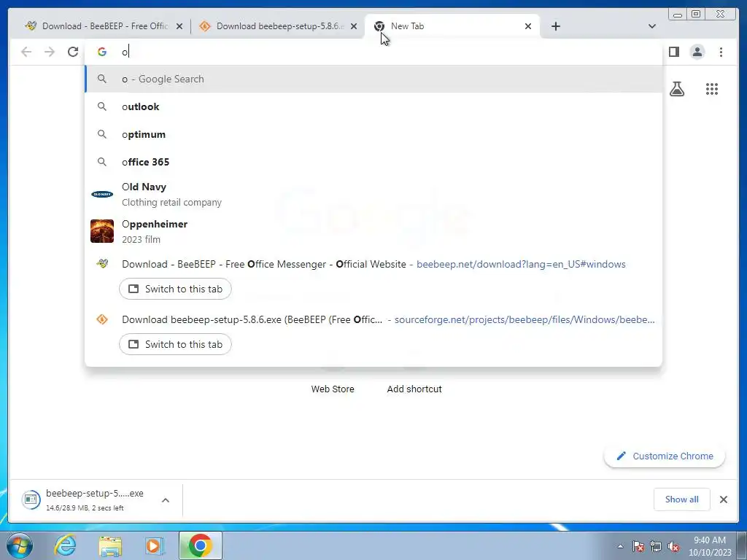Launch Internet Explorer from the taskbar

tap(65, 545)
